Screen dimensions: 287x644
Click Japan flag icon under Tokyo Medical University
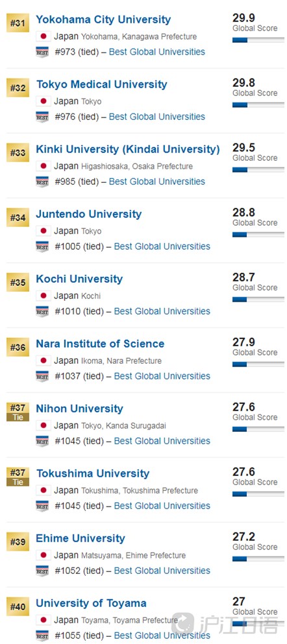pyautogui.click(x=43, y=101)
